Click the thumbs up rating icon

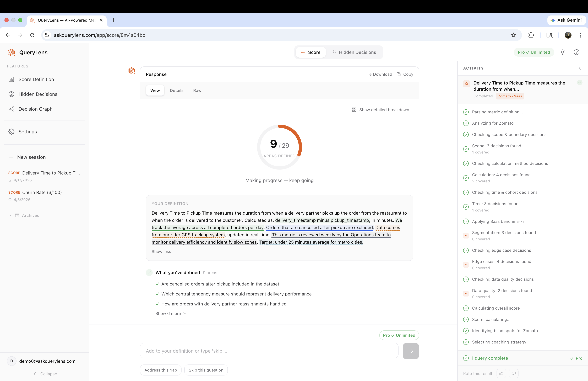tap(501, 373)
